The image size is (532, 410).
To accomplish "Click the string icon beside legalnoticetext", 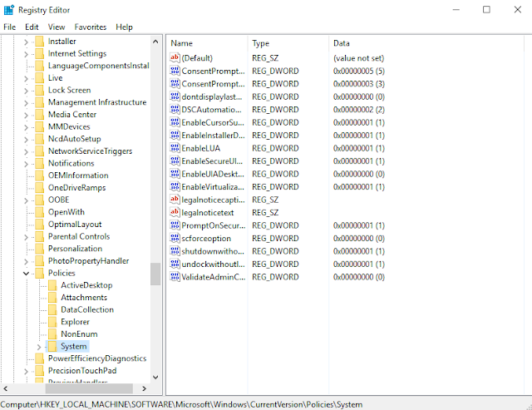I will (x=175, y=212).
